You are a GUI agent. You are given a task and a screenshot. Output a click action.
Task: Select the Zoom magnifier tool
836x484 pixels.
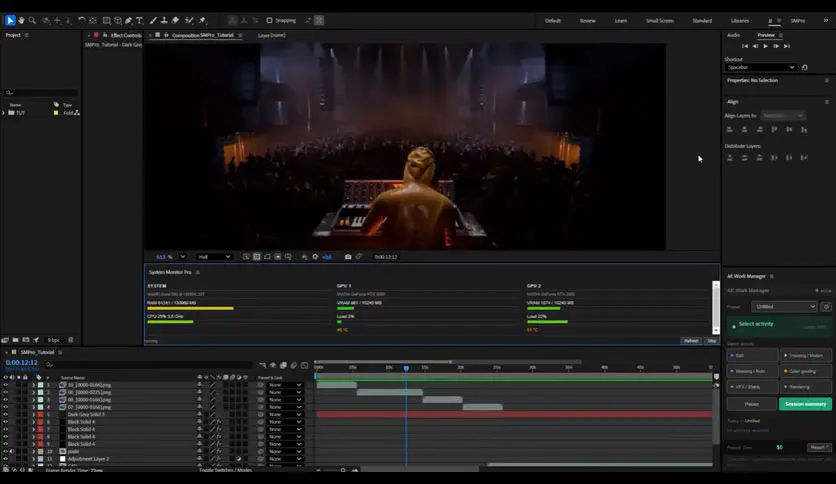click(33, 20)
